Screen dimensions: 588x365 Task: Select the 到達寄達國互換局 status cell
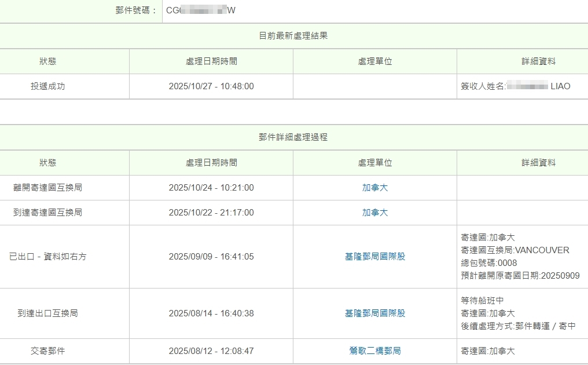(48, 213)
